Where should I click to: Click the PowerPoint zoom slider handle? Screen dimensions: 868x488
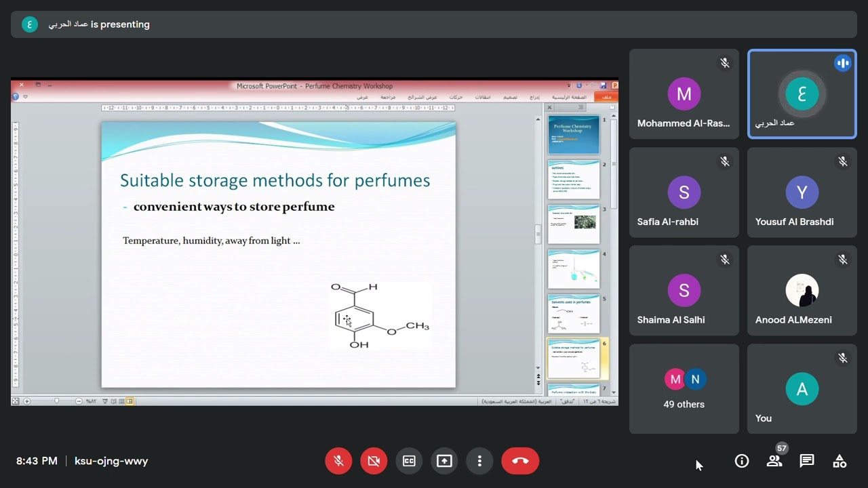click(56, 401)
